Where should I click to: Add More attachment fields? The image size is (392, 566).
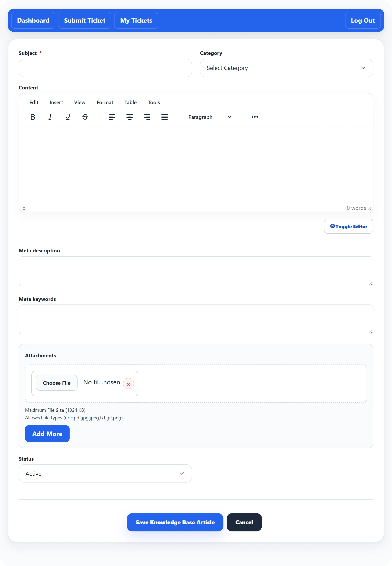47,434
